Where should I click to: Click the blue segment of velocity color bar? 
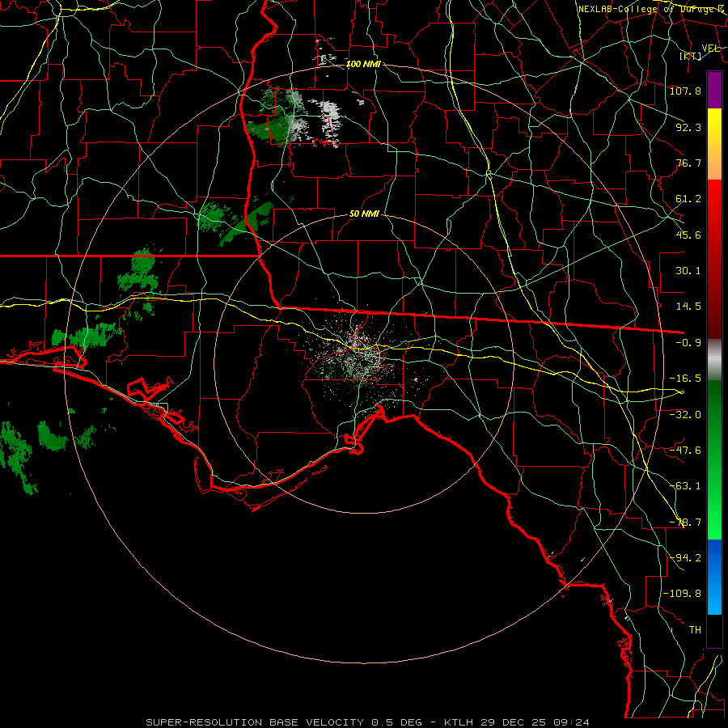pyautogui.click(x=714, y=577)
